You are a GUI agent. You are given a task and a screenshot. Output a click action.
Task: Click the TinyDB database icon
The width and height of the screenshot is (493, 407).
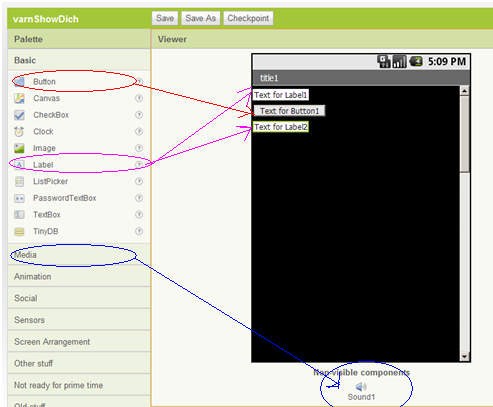(x=19, y=231)
